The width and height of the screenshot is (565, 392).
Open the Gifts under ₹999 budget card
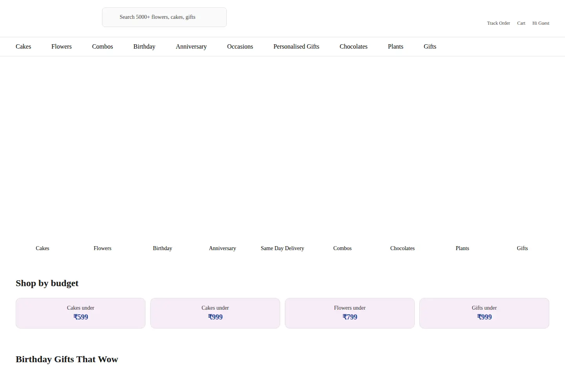tap(484, 313)
